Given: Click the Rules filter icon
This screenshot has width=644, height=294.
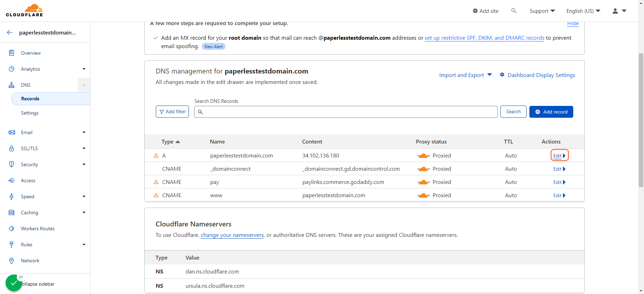Looking at the screenshot, I should coord(11,245).
